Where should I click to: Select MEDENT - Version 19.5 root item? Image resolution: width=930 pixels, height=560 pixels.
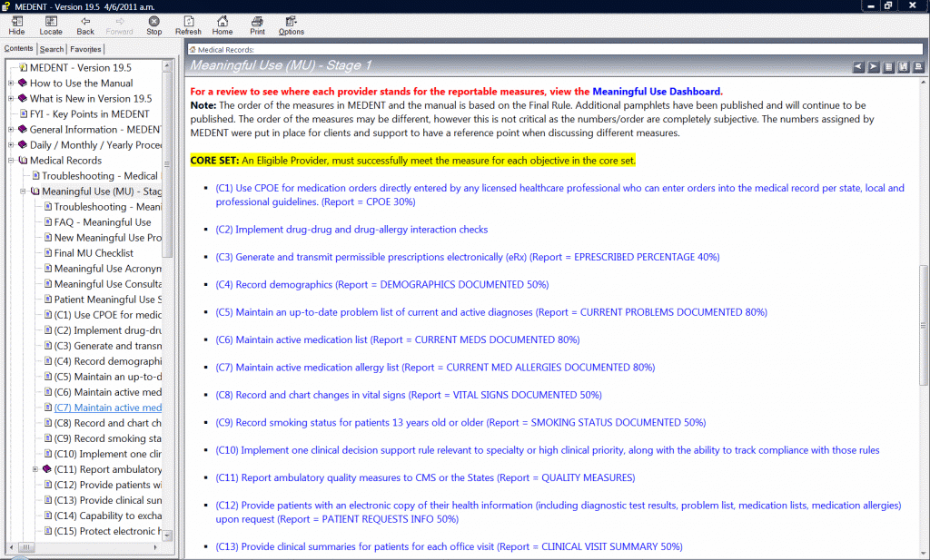tap(81, 67)
